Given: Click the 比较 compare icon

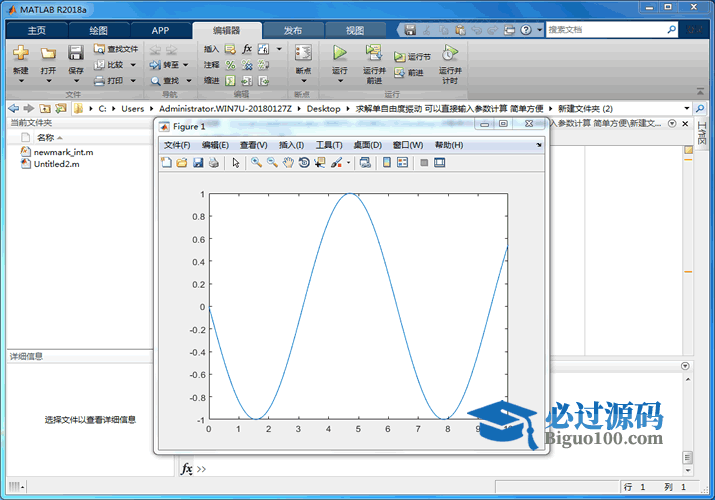Looking at the screenshot, I should (x=99, y=65).
